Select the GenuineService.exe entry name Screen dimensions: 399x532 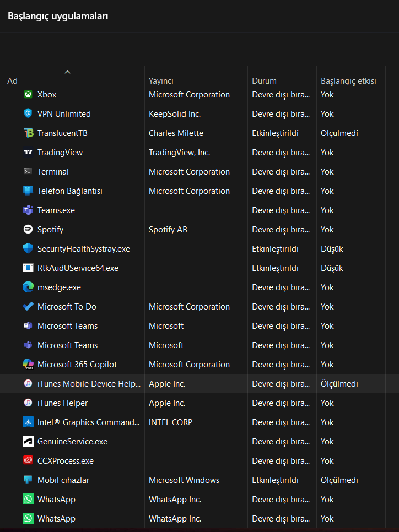pos(72,442)
